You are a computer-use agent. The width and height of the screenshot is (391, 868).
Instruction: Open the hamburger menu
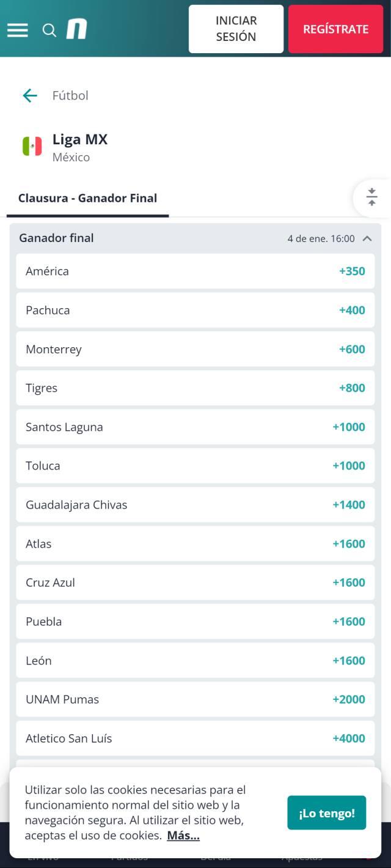click(17, 30)
